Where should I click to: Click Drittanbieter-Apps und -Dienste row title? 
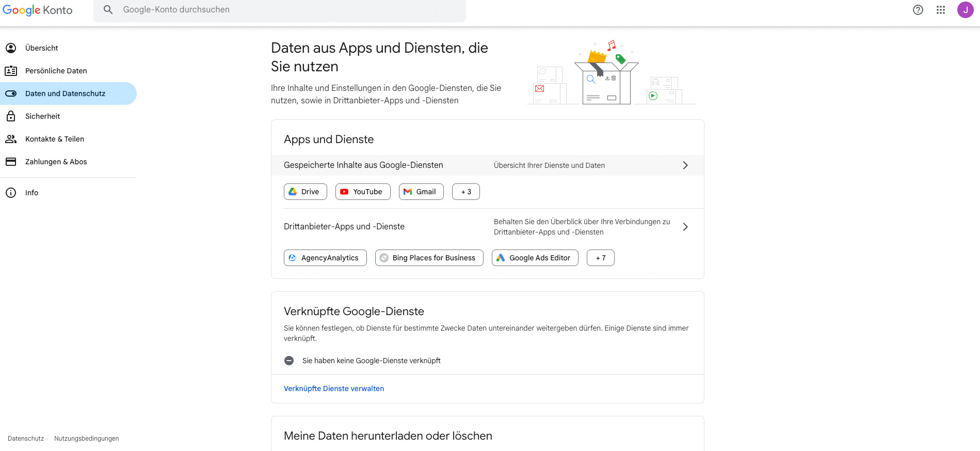click(x=344, y=227)
